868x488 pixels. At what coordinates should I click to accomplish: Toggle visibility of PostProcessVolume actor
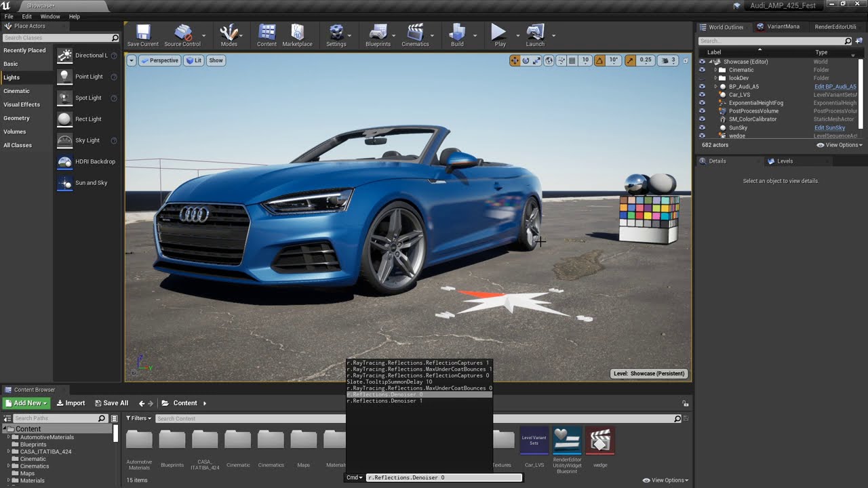702,111
